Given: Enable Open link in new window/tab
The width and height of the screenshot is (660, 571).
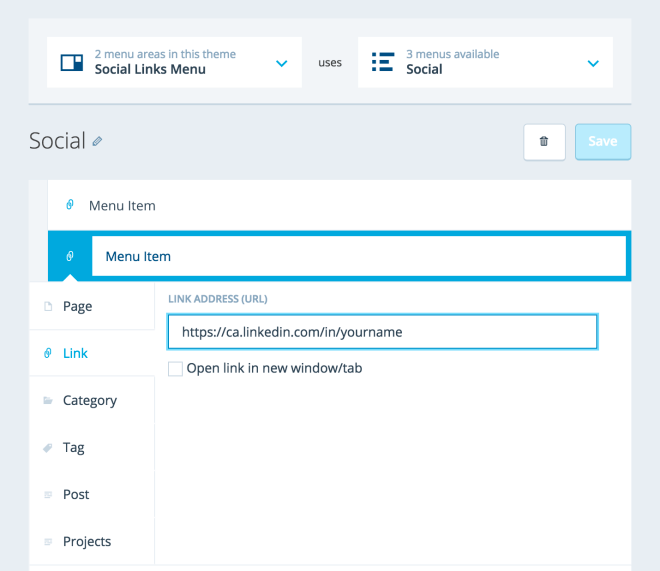Looking at the screenshot, I should coord(176,369).
